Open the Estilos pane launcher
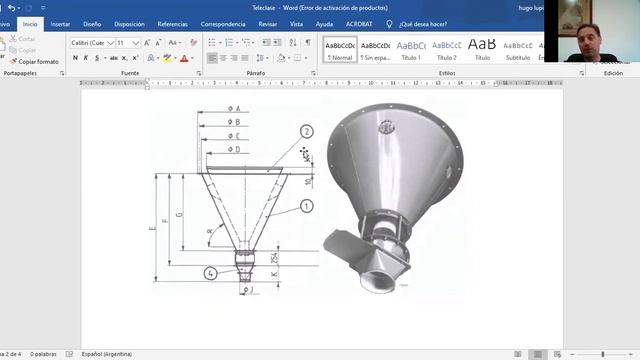This screenshot has width=640, height=360. click(x=582, y=73)
